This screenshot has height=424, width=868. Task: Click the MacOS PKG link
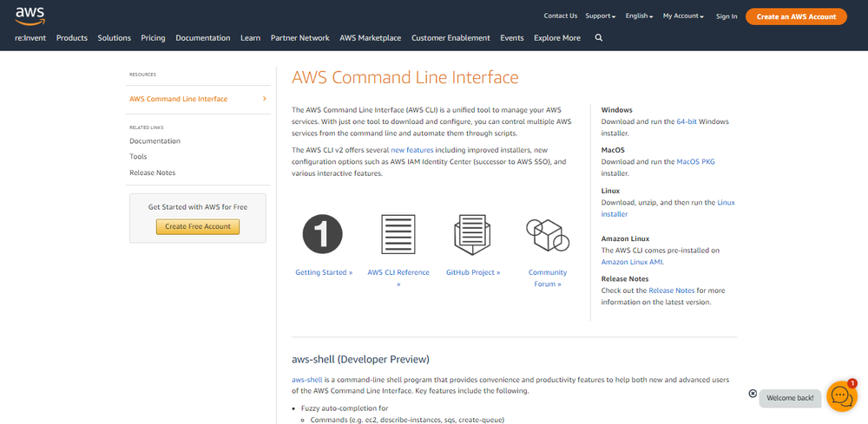695,162
